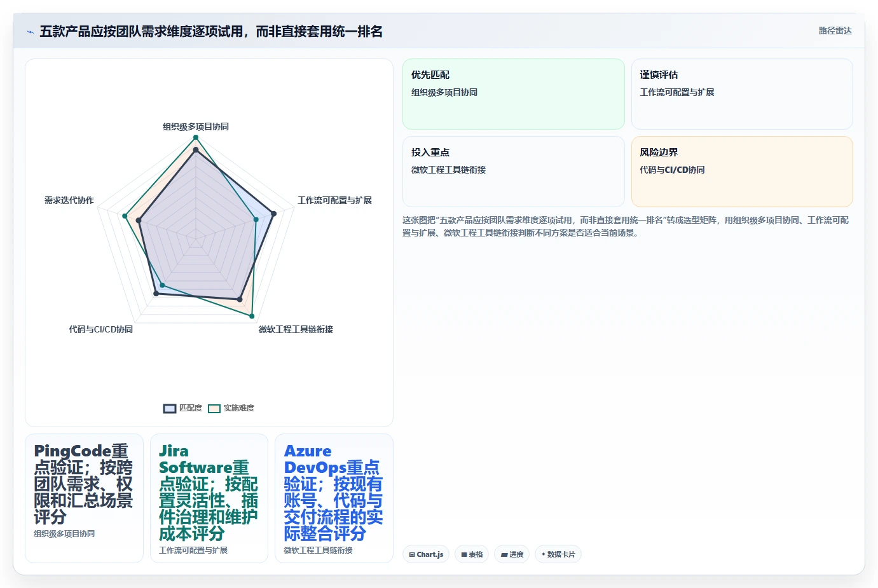The height and width of the screenshot is (588, 878).
Task: Click the 进度 tag
Action: pyautogui.click(x=512, y=554)
